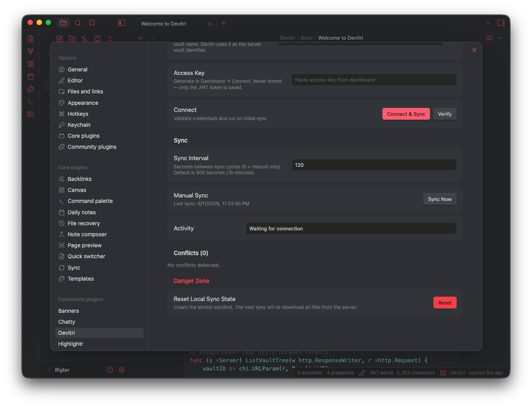Open Sync plugin settings
This screenshot has width=532, height=407.
99,268
